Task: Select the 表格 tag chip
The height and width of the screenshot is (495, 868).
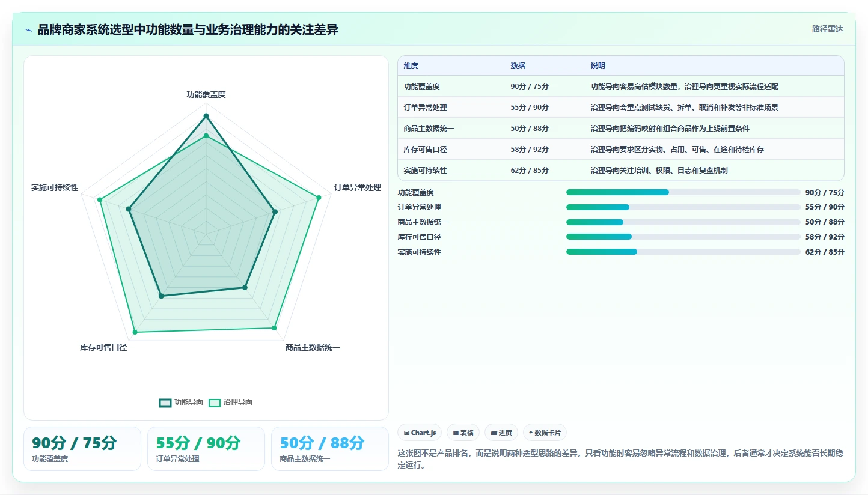Action: [463, 433]
